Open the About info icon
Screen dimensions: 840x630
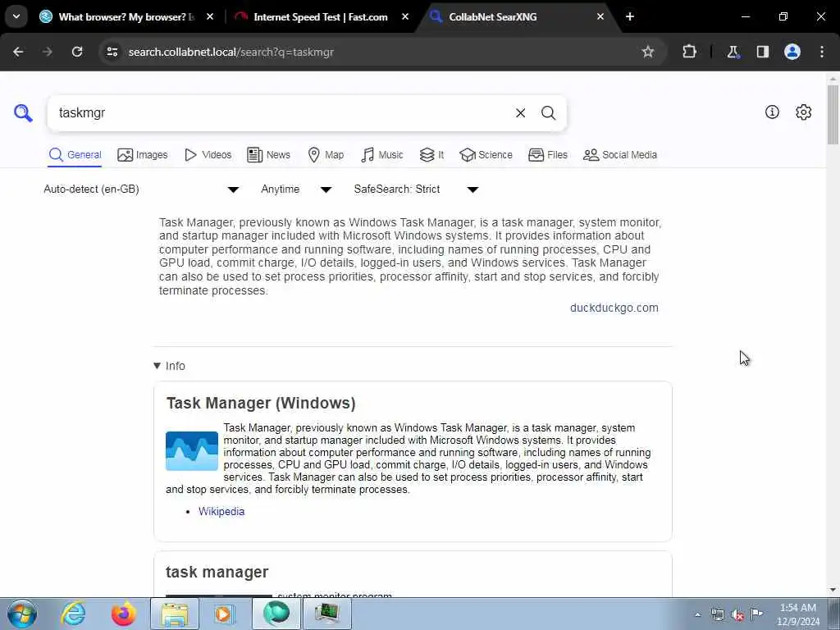click(x=772, y=112)
